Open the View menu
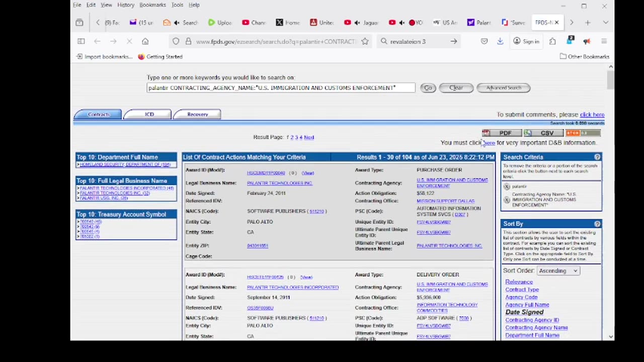The width and height of the screenshot is (644, 362). (x=106, y=5)
